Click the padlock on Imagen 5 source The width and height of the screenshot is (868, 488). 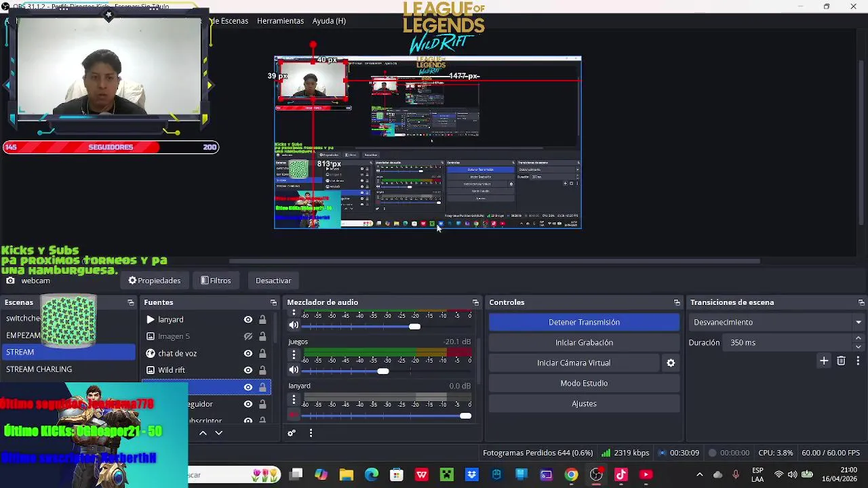tap(262, 336)
